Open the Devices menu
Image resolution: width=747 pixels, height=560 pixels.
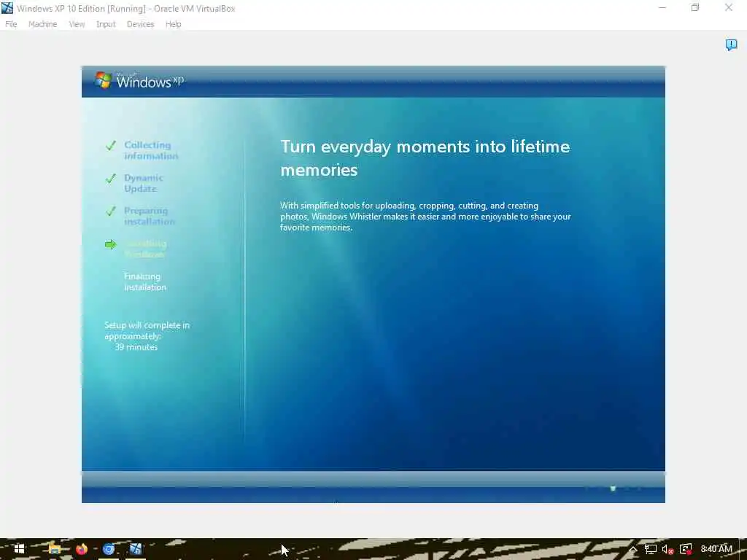click(140, 24)
